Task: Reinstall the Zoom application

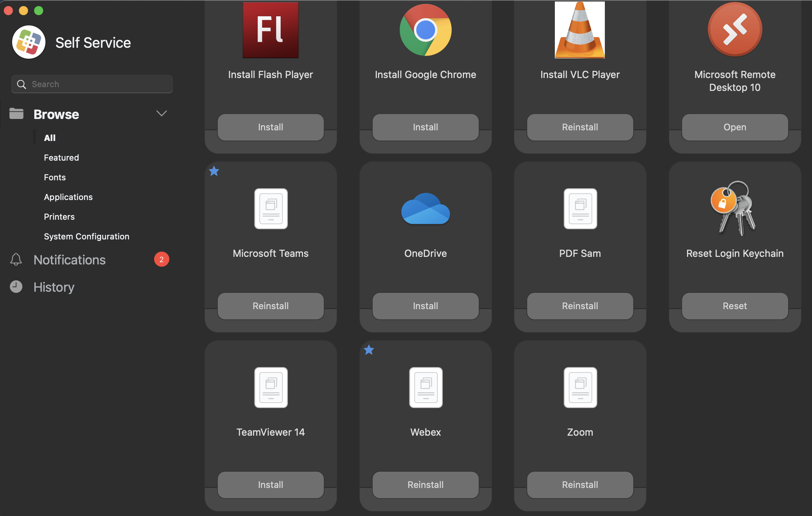Action: point(580,485)
